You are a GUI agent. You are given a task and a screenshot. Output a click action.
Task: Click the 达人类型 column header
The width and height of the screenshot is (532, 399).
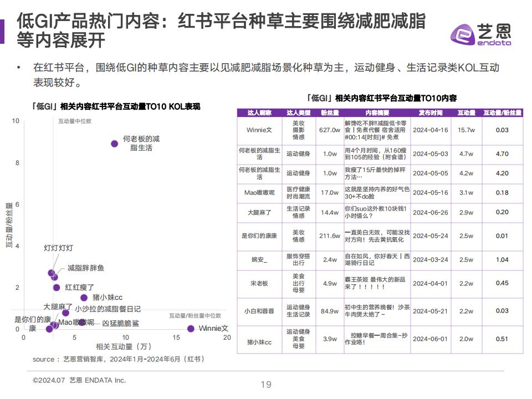[x=299, y=112]
